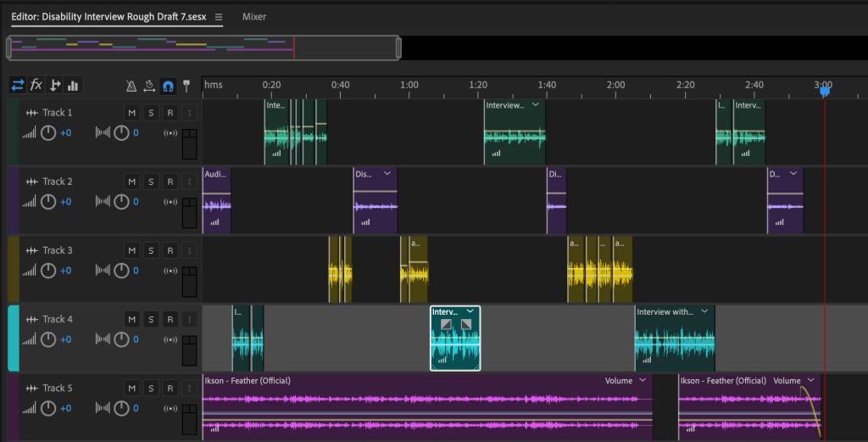Click the fade-in handle on selected Track 4 clip

coord(446,324)
